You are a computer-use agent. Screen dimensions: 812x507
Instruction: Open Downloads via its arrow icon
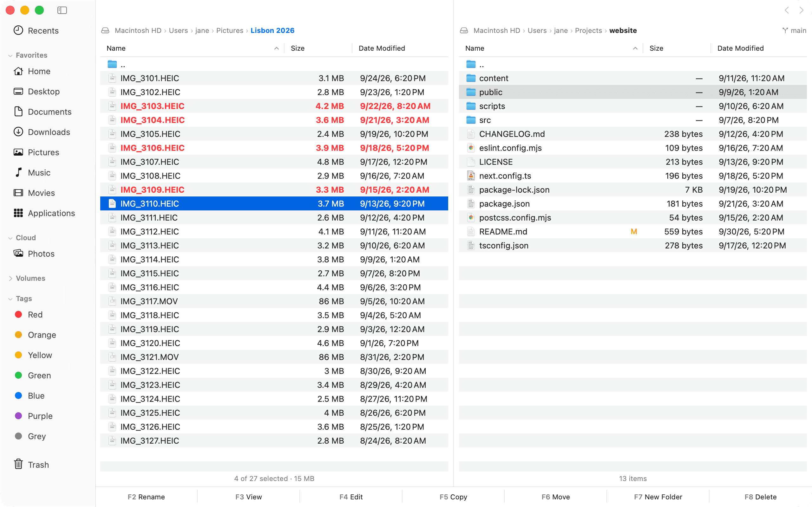[18, 132]
